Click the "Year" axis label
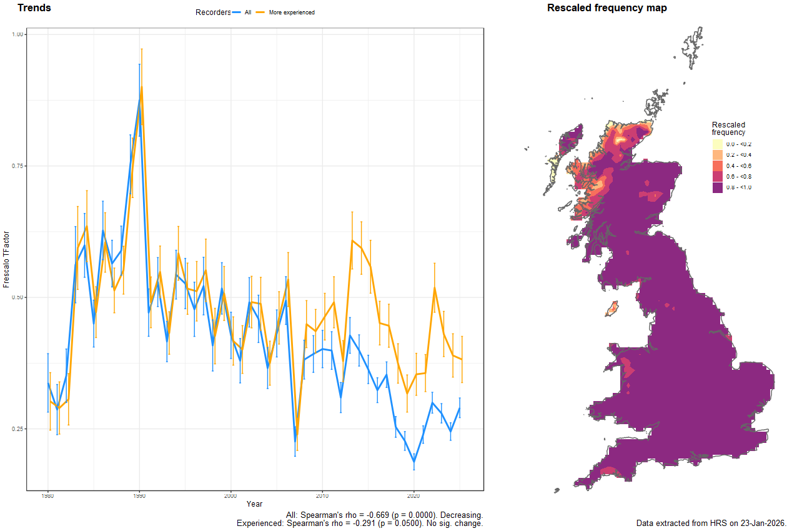This screenshot has width=812, height=531. point(256,504)
